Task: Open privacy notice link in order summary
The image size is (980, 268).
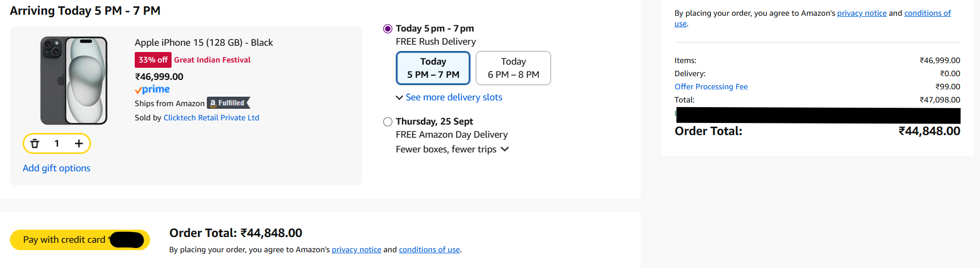Action: click(x=862, y=13)
